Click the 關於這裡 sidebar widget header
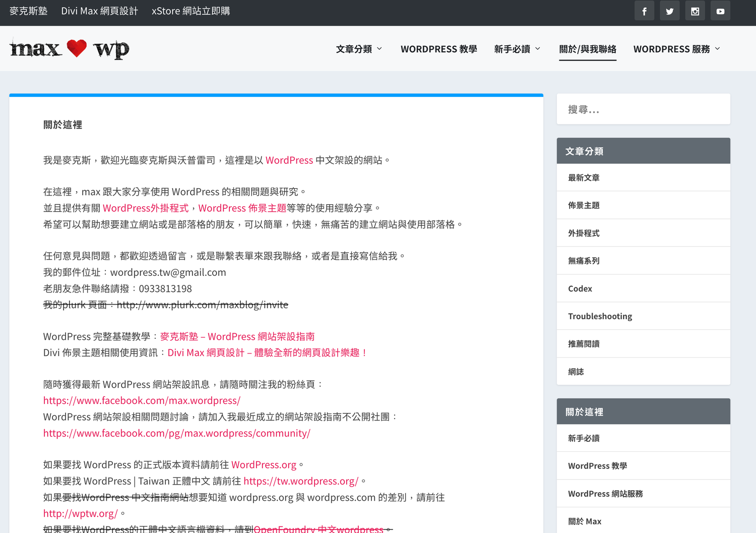Image resolution: width=756 pixels, height=533 pixels. 643,411
